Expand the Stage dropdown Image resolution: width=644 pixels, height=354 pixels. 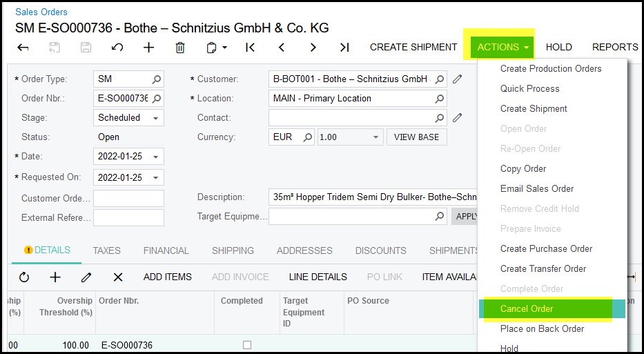pyautogui.click(x=157, y=118)
